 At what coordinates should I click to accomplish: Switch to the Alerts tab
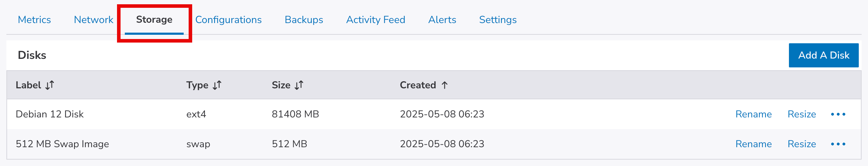[x=442, y=20]
